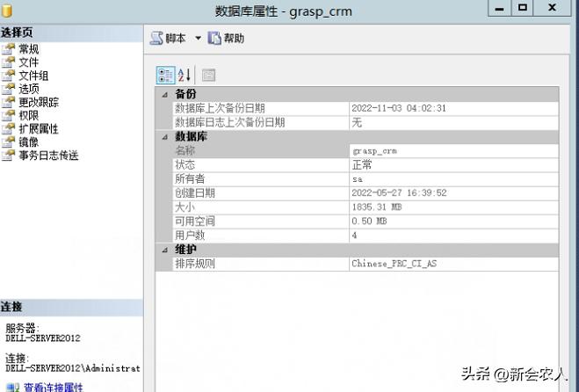Click the grasp_crm name value

click(375, 151)
